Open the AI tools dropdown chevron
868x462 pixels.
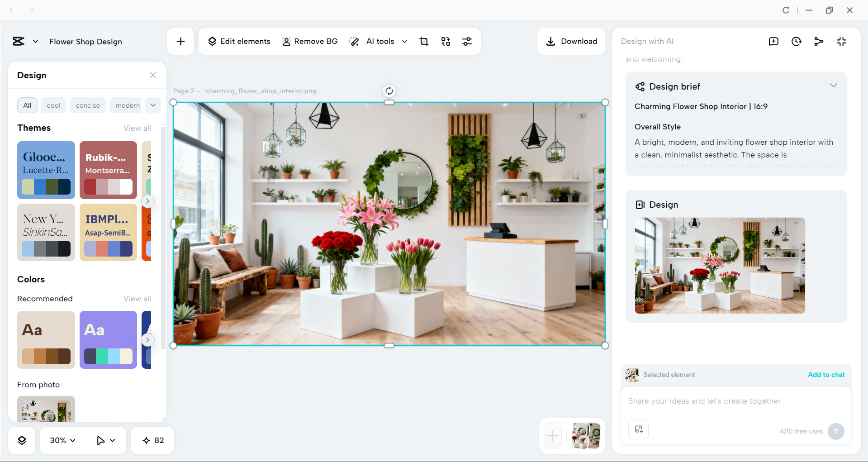pos(405,41)
